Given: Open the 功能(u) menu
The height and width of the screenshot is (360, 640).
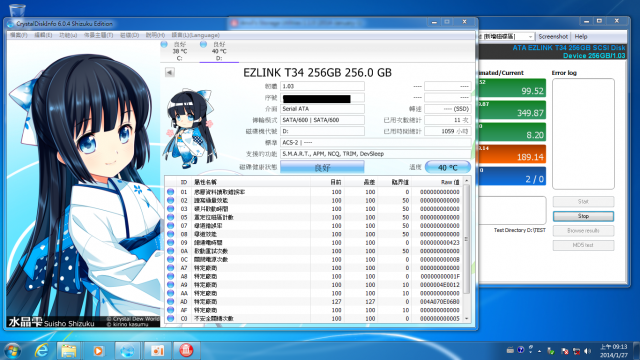Looking at the screenshot, I should coord(68,36).
